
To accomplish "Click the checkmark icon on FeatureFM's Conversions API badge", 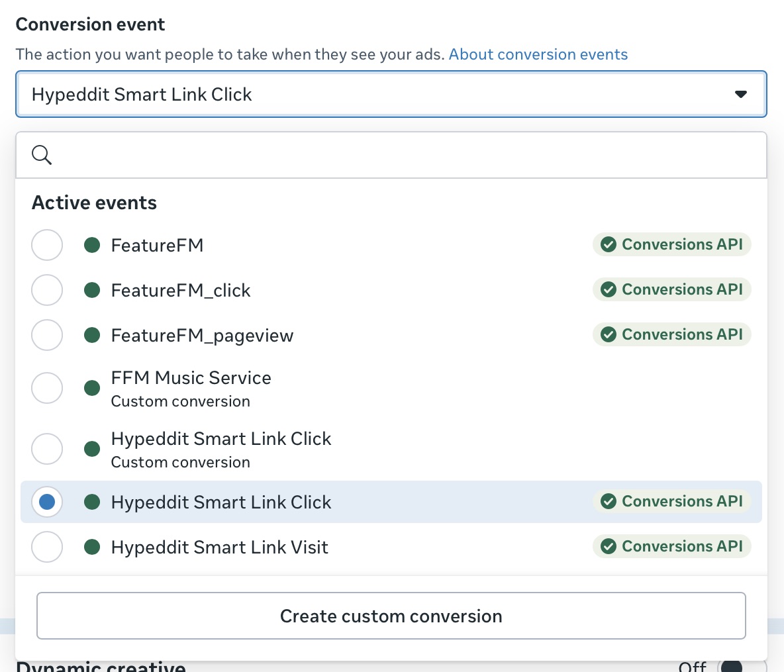I will 609,244.
